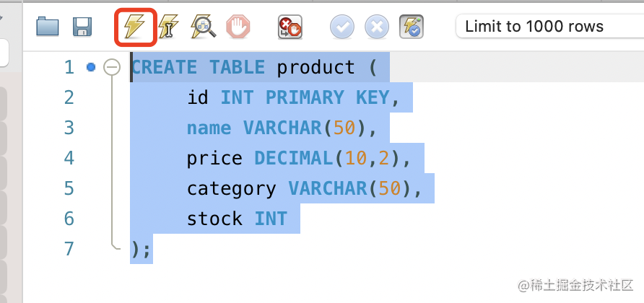Image resolution: width=644 pixels, height=303 pixels.
Task: Click the table name product
Action: 316,68
